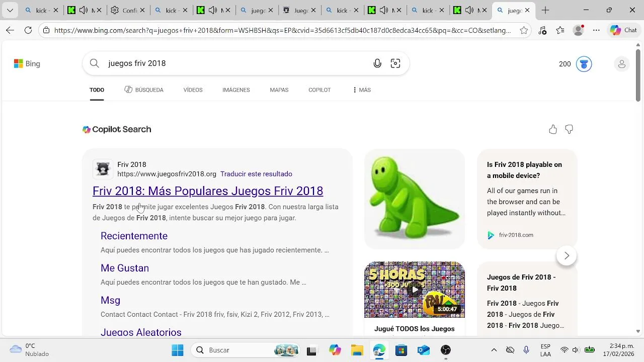Select the VÍDEOS tab
644x362 pixels.
(193, 90)
